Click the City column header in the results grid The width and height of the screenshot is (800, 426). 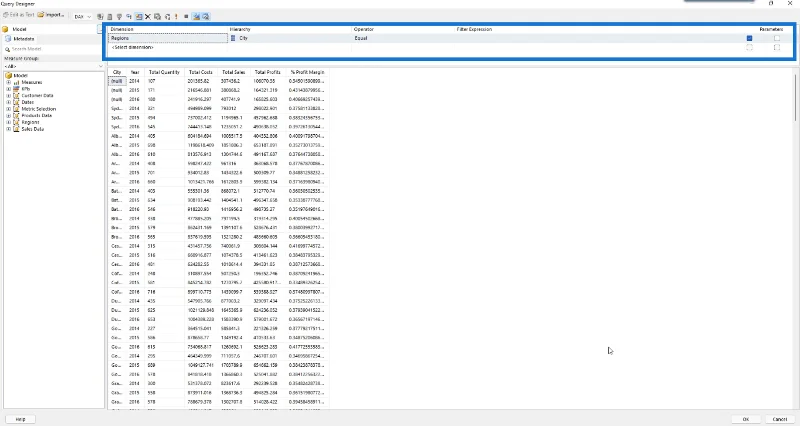pyautogui.click(x=117, y=72)
